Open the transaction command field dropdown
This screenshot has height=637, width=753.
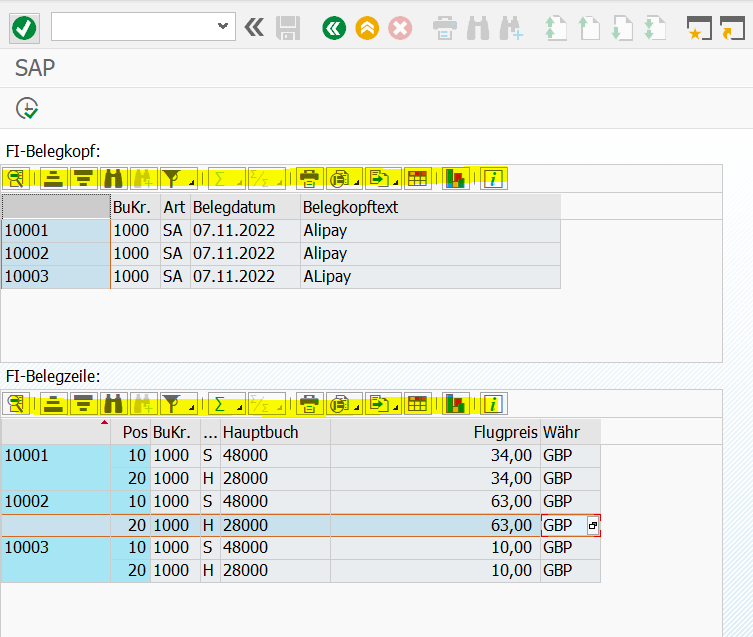222,27
